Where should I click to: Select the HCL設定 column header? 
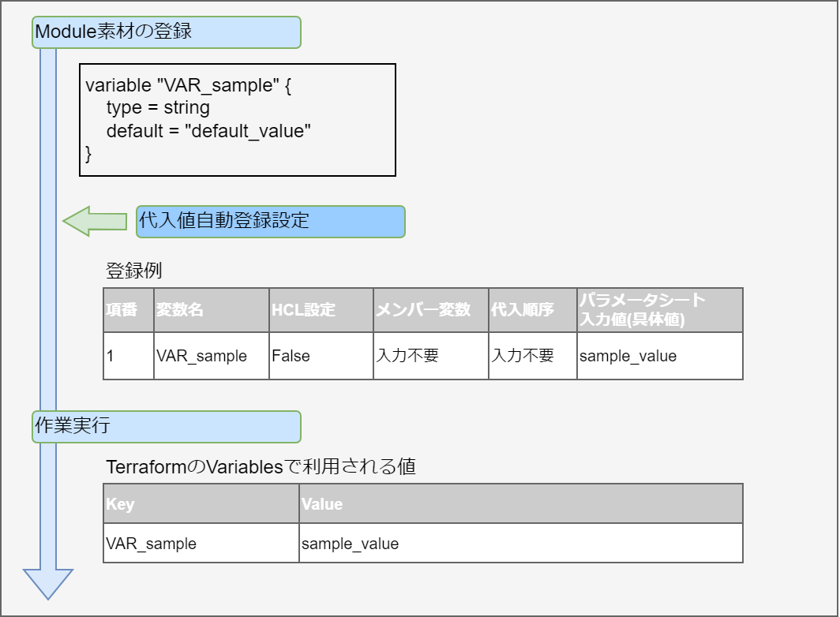[x=321, y=310]
